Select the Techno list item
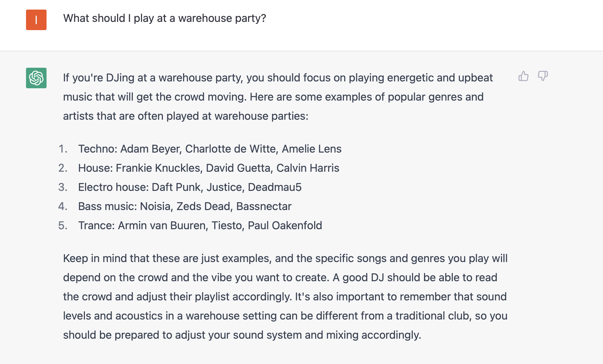The height and width of the screenshot is (364, 603). pos(210,149)
